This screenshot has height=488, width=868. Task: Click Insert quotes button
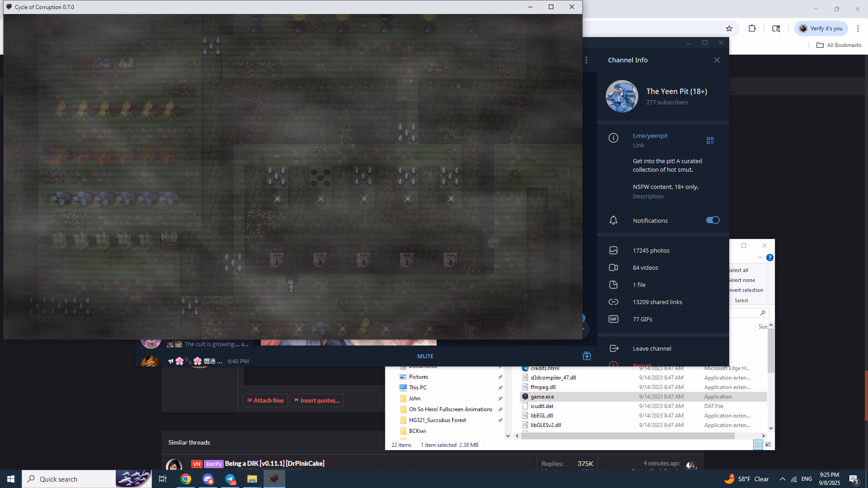(x=316, y=401)
